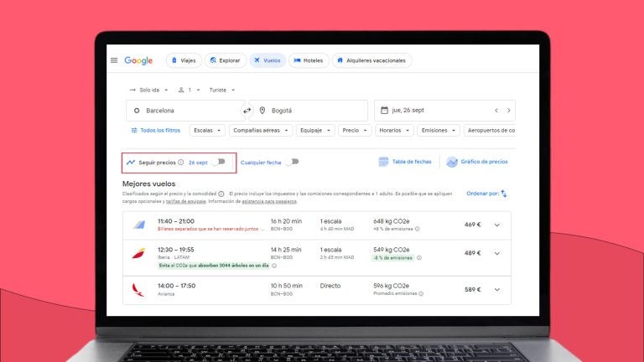Viewport: 644px width, 362px height.
Task: Show emissions info for 549 kg CO2e flight
Action: 419,258
